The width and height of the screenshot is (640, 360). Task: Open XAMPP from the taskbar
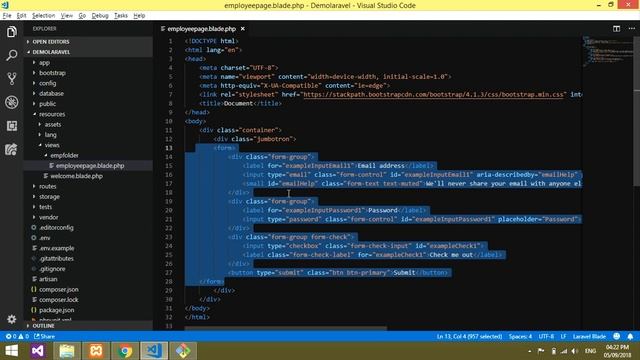click(x=96, y=351)
